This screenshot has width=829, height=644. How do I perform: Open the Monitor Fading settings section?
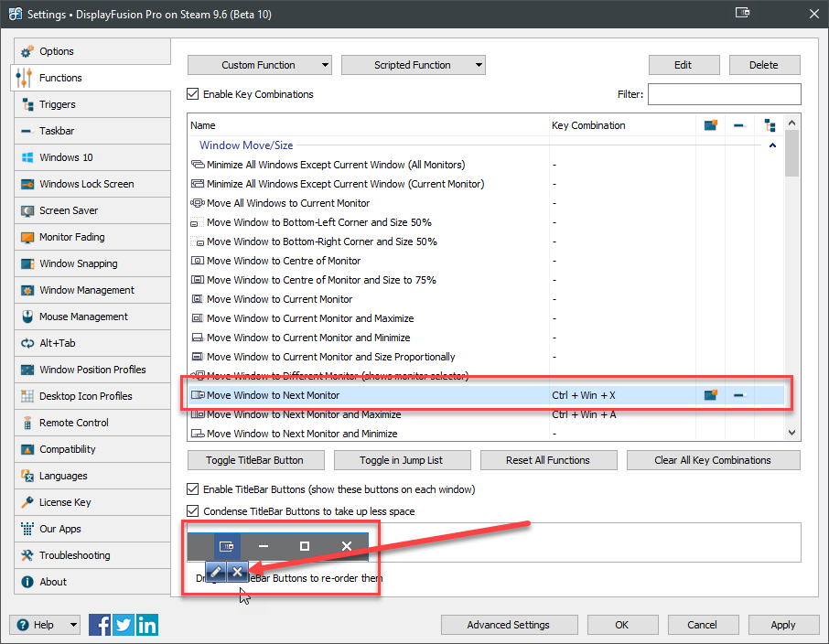(72, 237)
